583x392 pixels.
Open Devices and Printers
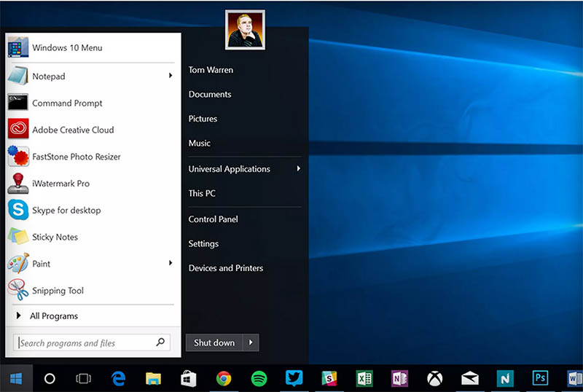[x=226, y=268]
